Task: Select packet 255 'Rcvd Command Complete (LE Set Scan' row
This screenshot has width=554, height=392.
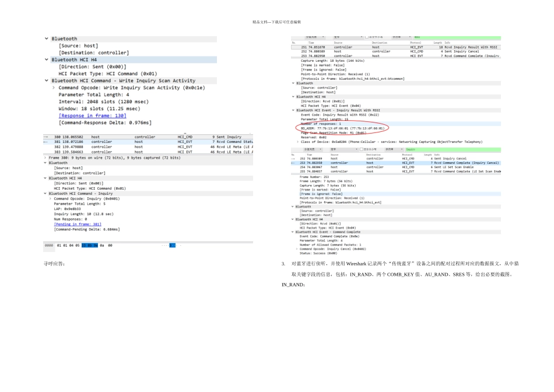Action: [396, 171]
